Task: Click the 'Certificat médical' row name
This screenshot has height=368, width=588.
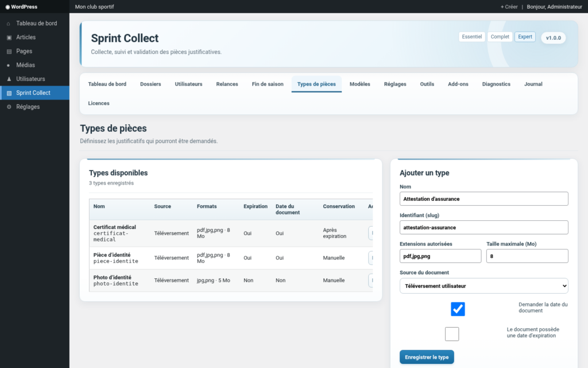Action: click(x=114, y=227)
